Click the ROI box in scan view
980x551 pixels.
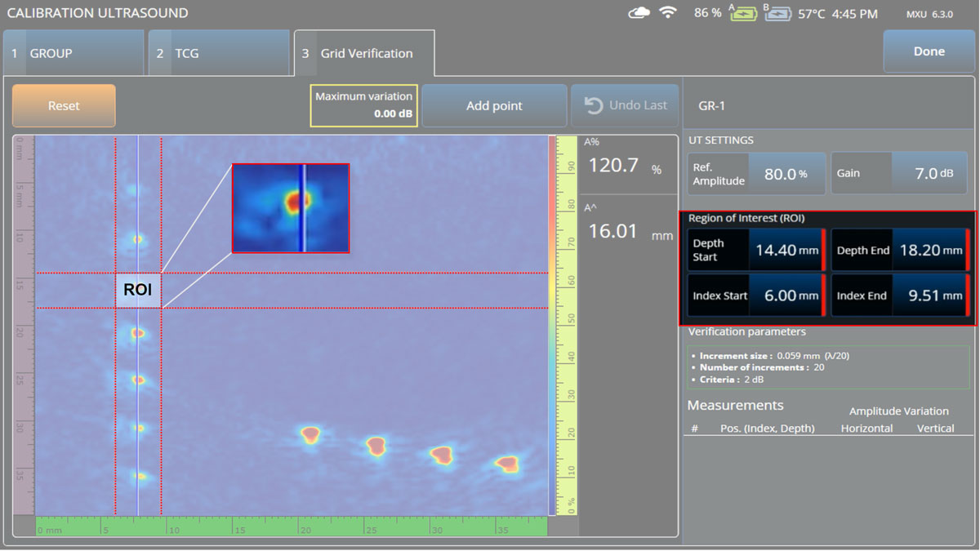coord(138,290)
